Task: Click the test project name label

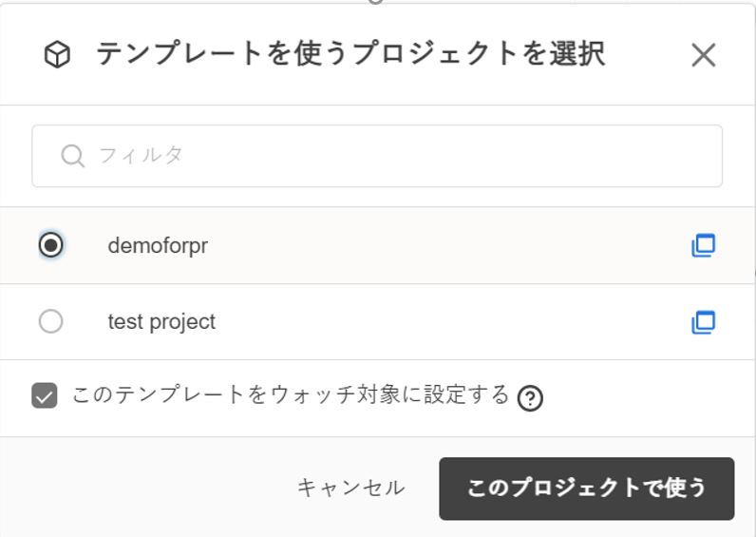Action: pyautogui.click(x=161, y=322)
